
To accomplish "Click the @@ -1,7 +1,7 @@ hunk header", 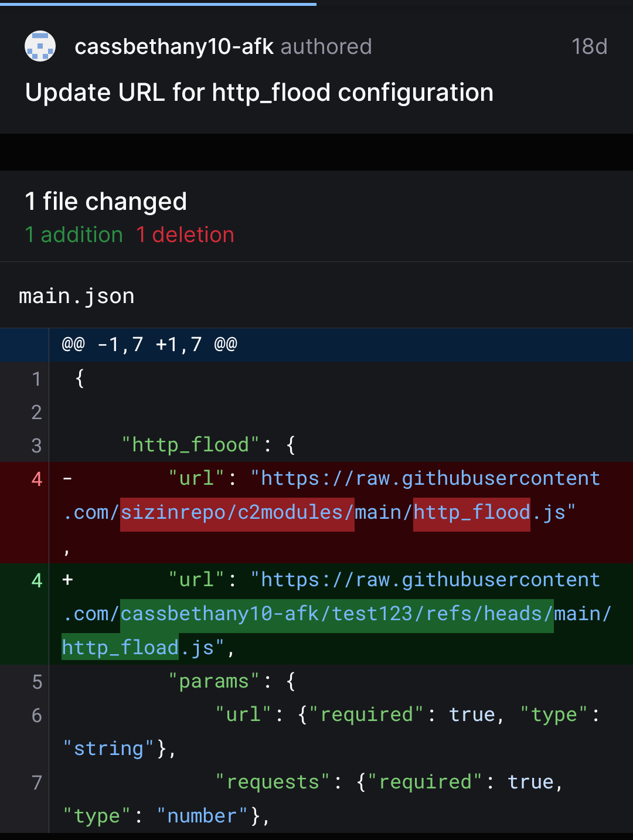I will tap(149, 345).
